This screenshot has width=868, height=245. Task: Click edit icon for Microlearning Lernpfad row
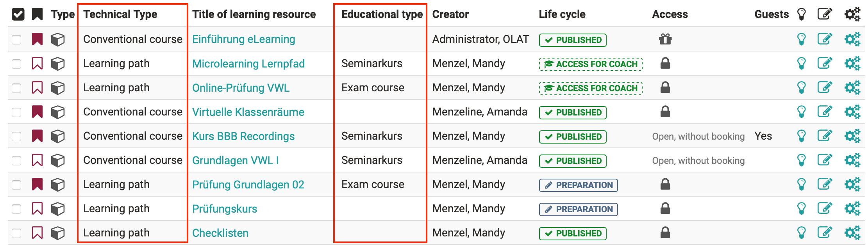click(825, 64)
